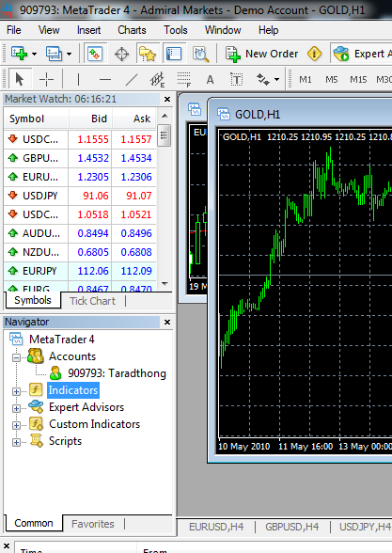
Task: Click the Market Watch scrollbar thumb
Action: (165, 135)
